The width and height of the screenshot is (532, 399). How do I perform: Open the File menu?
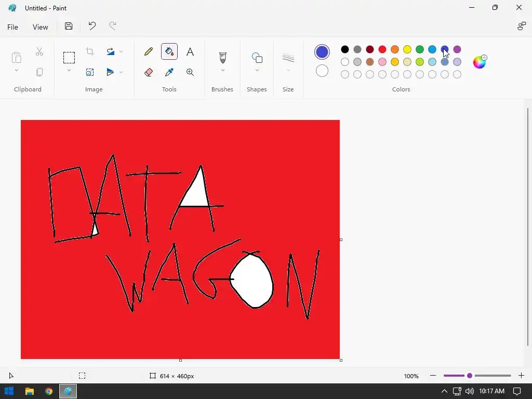coord(12,27)
